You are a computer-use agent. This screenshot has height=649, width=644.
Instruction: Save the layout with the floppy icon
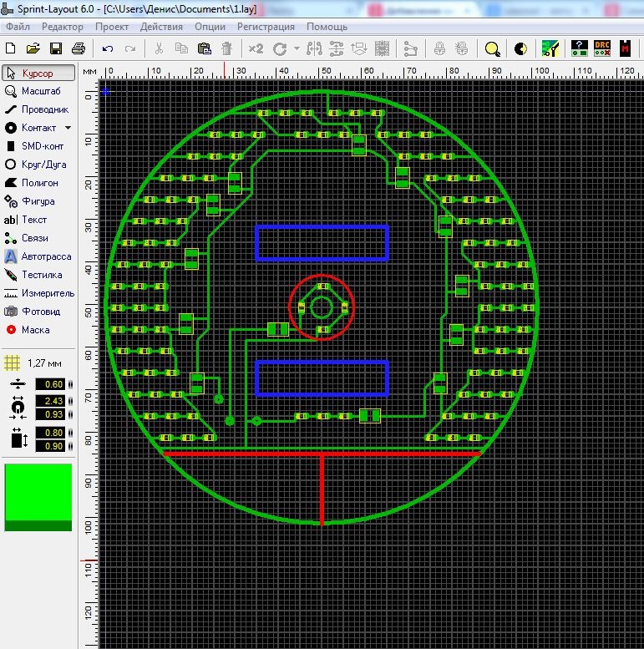click(56, 48)
